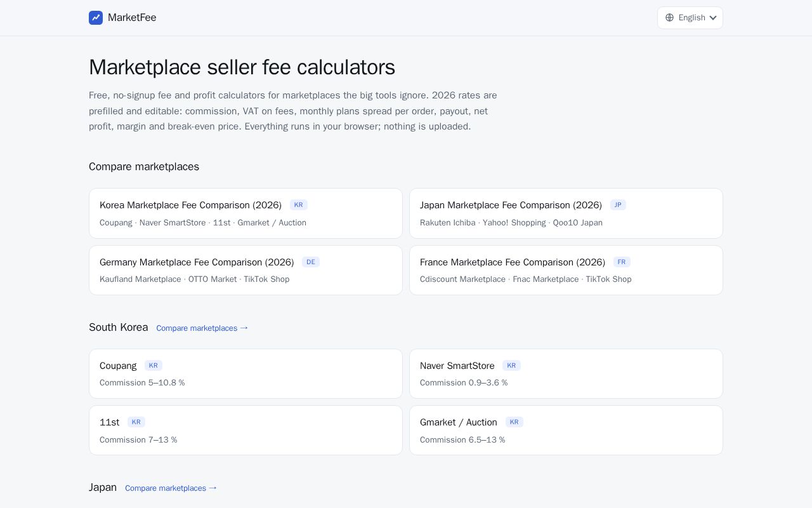Click 'Commission 5–10.8 %' text
Viewport: 812px width, 508px height.
coord(142,383)
